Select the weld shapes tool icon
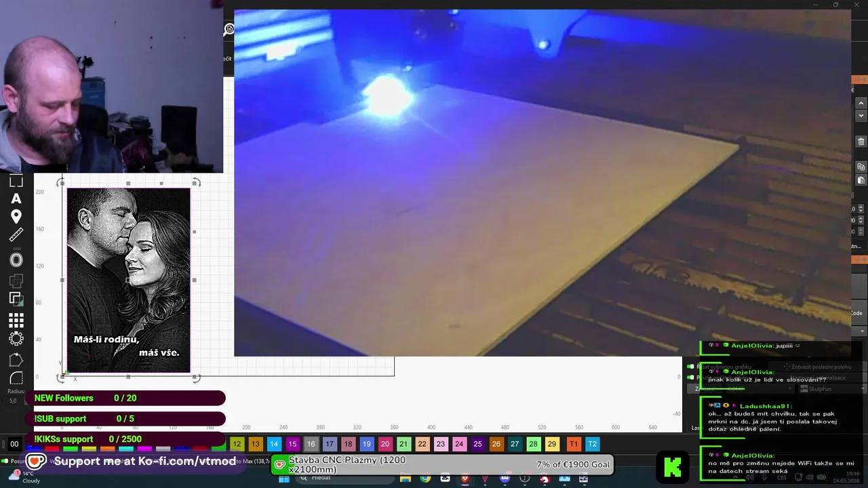The height and width of the screenshot is (488, 868). pos(16,280)
